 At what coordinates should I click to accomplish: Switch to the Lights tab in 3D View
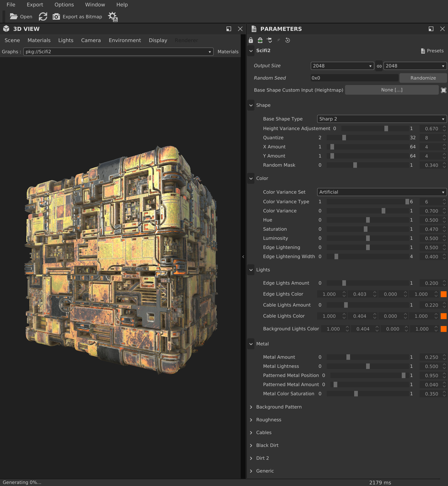tap(65, 40)
